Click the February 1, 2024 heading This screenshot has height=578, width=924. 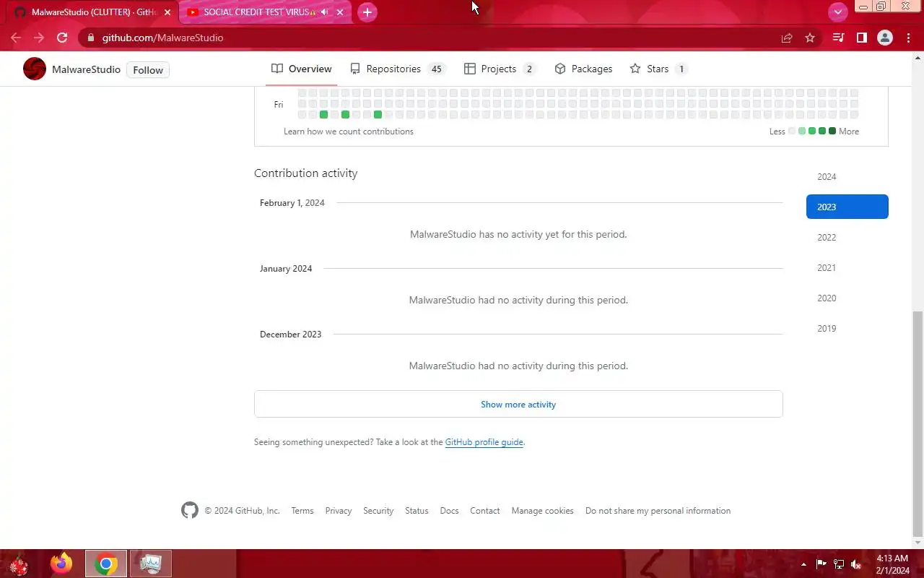click(292, 203)
